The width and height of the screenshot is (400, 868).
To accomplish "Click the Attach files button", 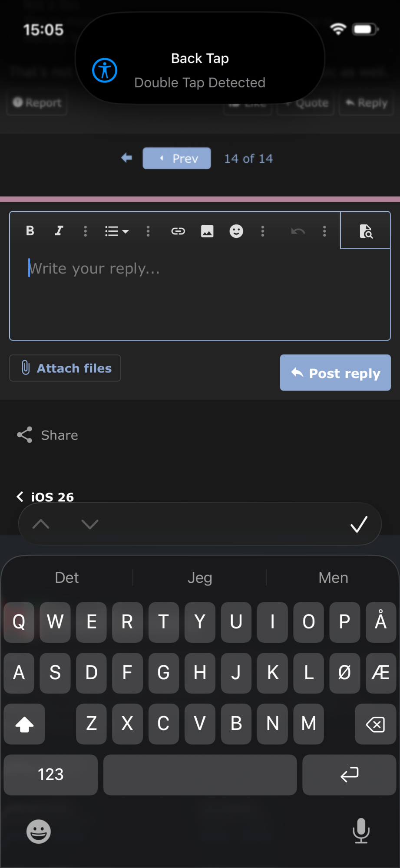I will pyautogui.click(x=65, y=368).
